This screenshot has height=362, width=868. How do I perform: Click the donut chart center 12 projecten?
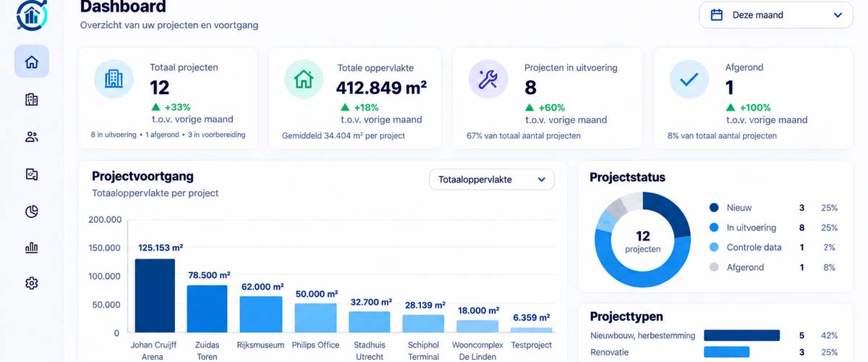pos(643,241)
